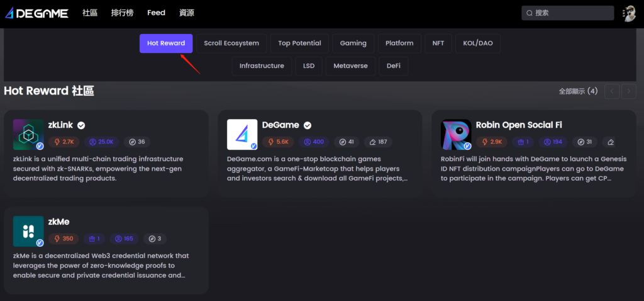Select the Metaverse category tab

(x=351, y=66)
